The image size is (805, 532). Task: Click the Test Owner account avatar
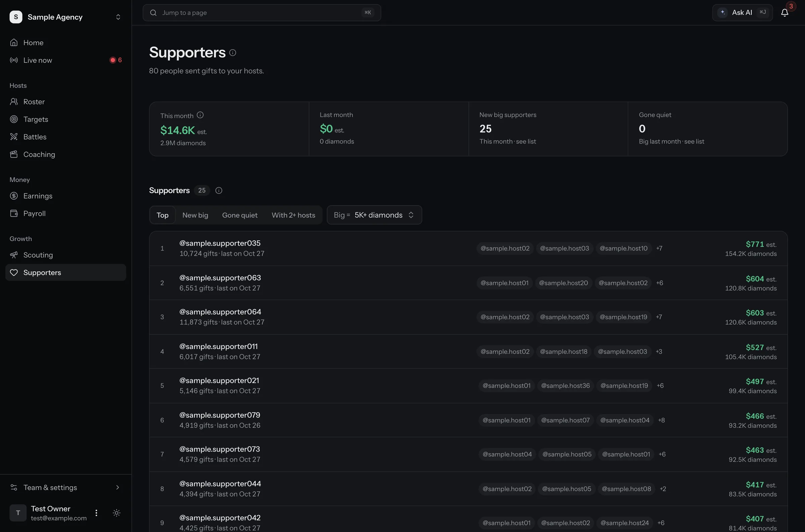coord(18,513)
